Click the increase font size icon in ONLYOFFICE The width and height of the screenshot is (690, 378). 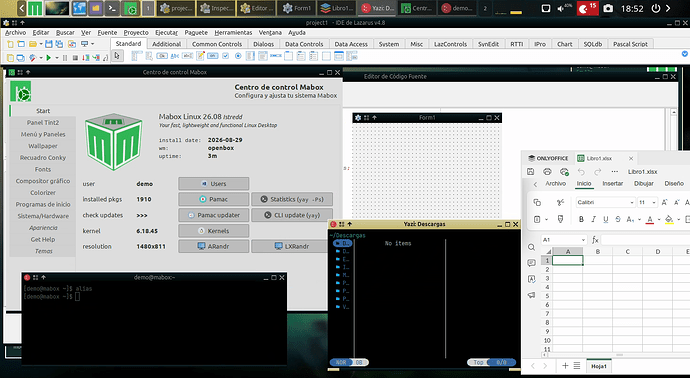664,202
